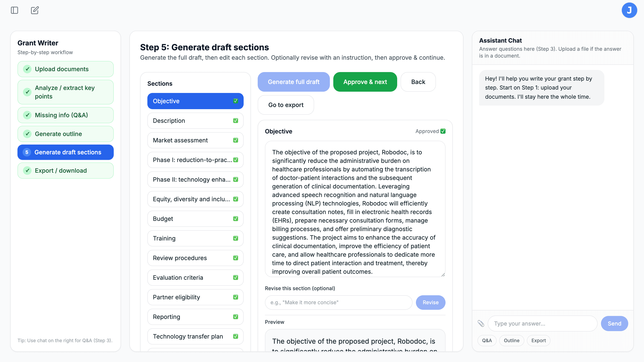Toggle the completion check on Description section
The height and width of the screenshot is (362, 644).
pyautogui.click(x=235, y=120)
